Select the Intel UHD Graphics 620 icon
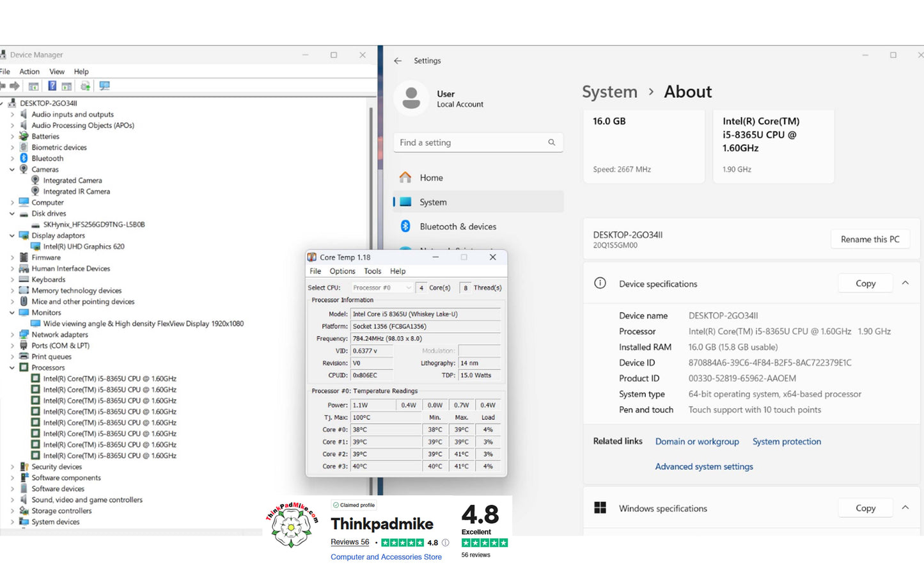The height and width of the screenshot is (581, 924). coord(35,246)
